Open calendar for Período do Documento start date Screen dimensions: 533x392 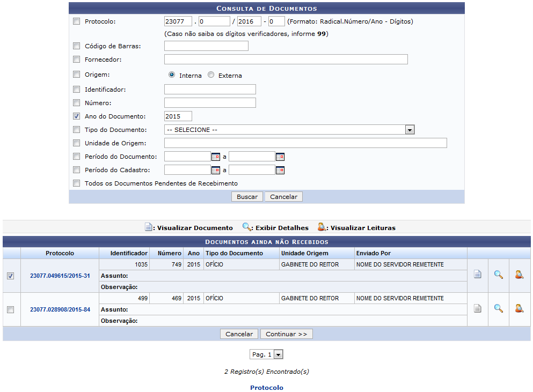[x=216, y=157]
